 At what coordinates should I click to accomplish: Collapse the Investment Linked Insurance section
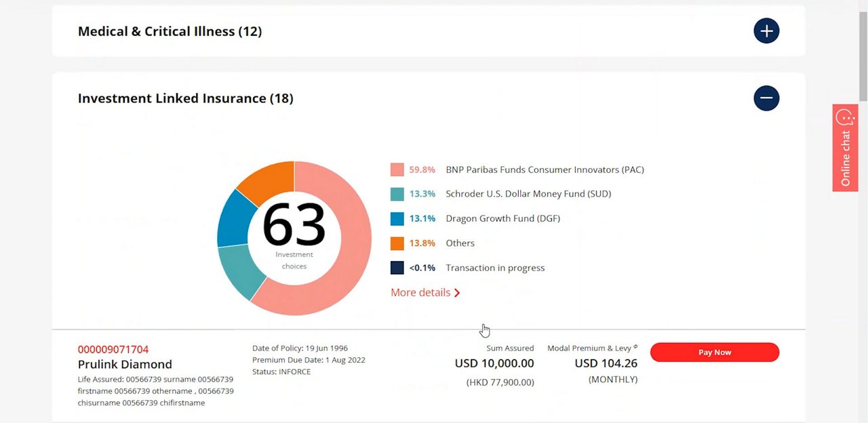pos(766,98)
